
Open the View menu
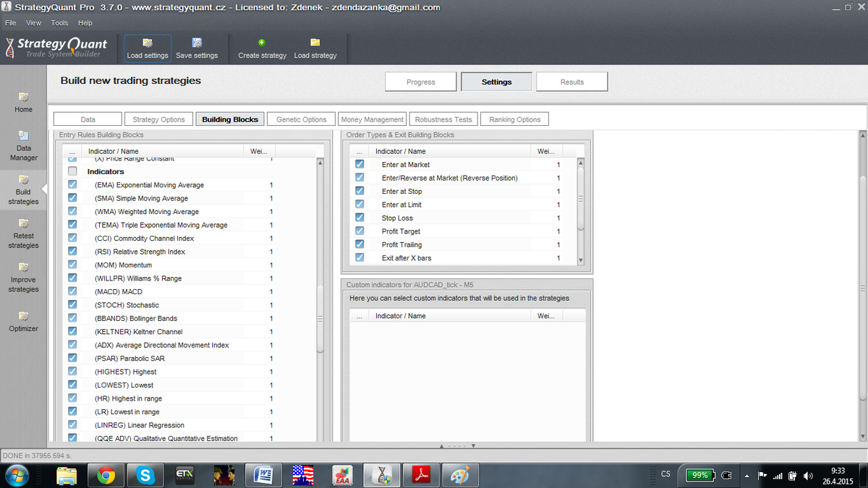pos(34,23)
